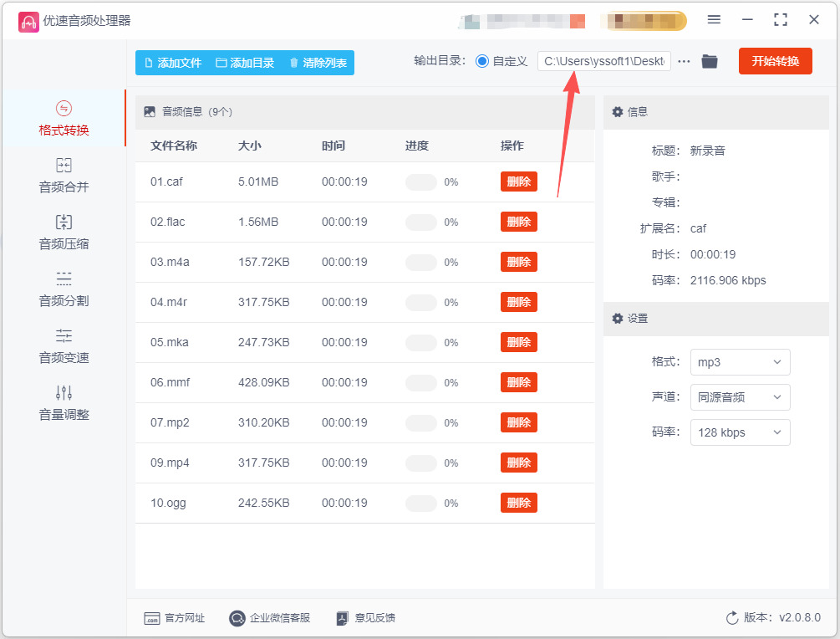Select the file name 06.mmf
Screen dimensions: 840x639
pyautogui.click(x=171, y=382)
